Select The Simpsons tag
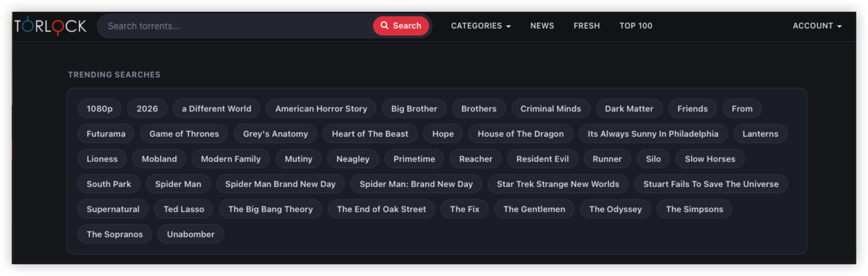868x276 pixels. pos(694,209)
